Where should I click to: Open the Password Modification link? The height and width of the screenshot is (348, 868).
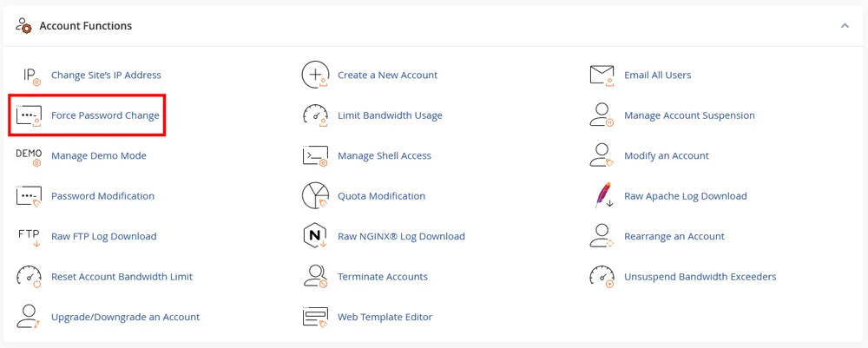coord(102,196)
